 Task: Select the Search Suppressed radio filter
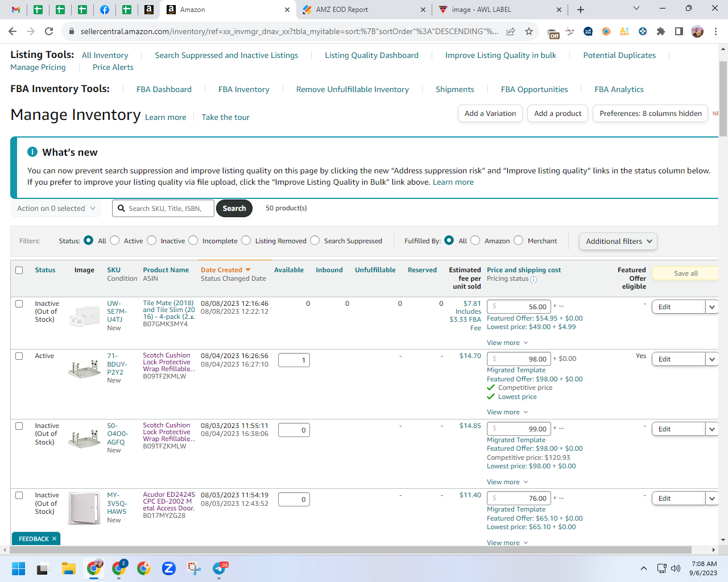(315, 240)
